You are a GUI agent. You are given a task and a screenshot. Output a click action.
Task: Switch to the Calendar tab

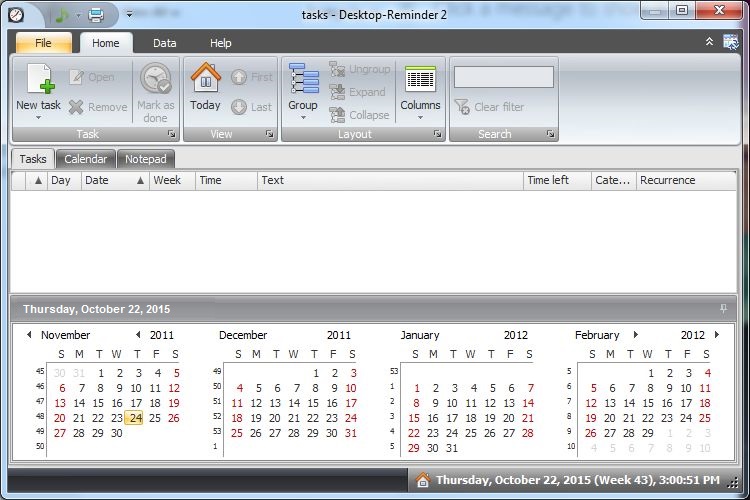click(86, 159)
